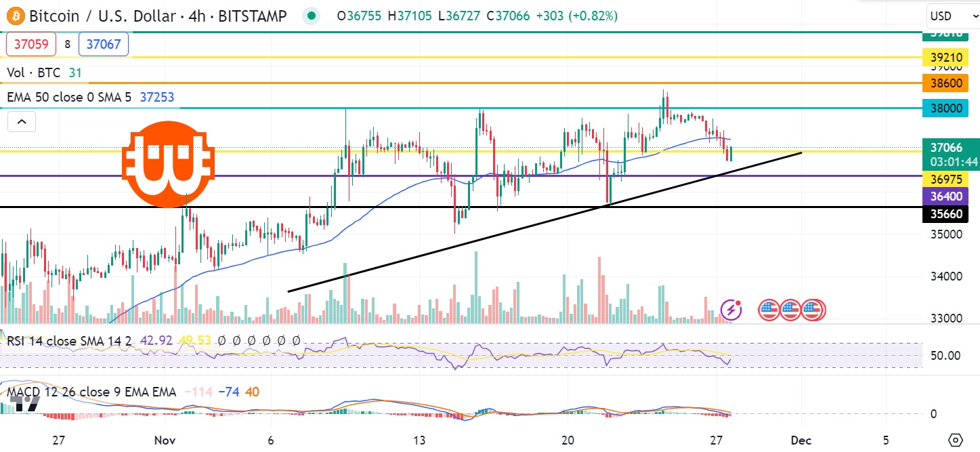This screenshot has width=980, height=452.
Task: Click the open value O36755
Action: pos(360,16)
